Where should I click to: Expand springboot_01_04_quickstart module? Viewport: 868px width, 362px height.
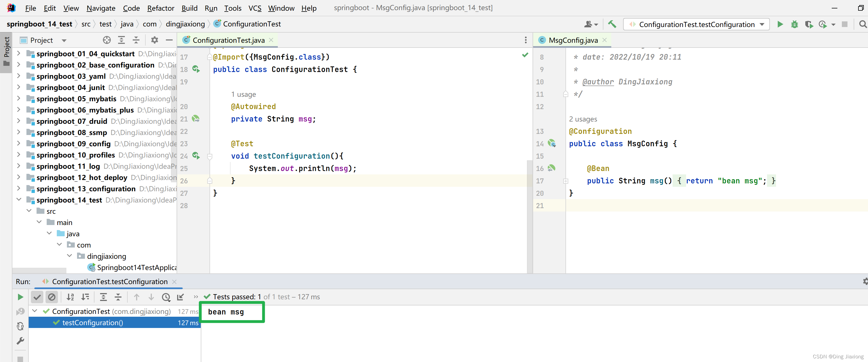pyautogui.click(x=19, y=54)
